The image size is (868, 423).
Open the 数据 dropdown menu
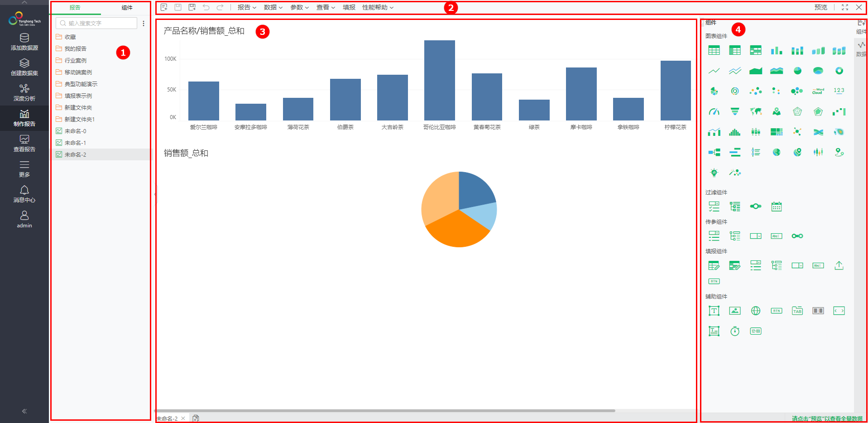[x=273, y=7]
